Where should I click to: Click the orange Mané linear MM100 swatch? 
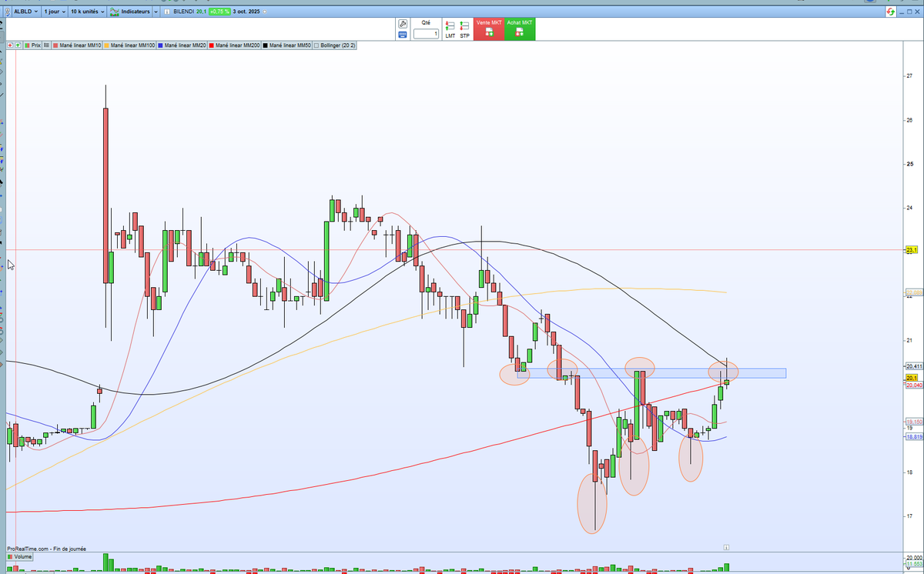click(x=106, y=45)
